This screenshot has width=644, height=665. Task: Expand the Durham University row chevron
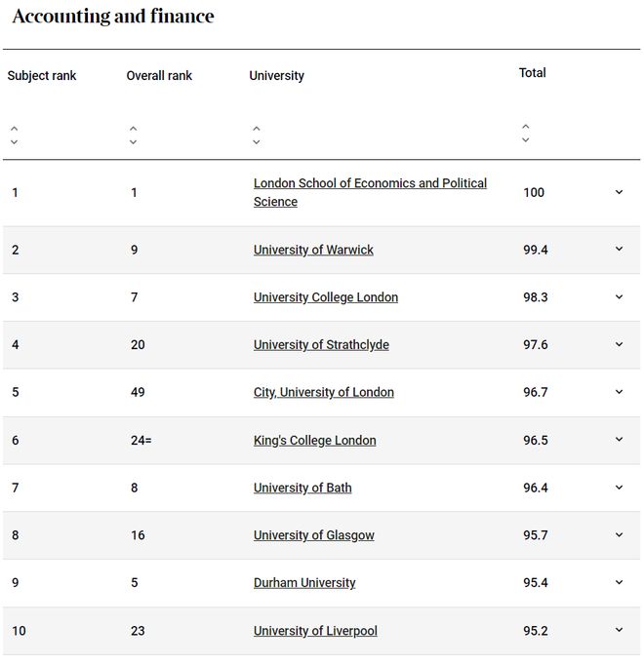[619, 582]
